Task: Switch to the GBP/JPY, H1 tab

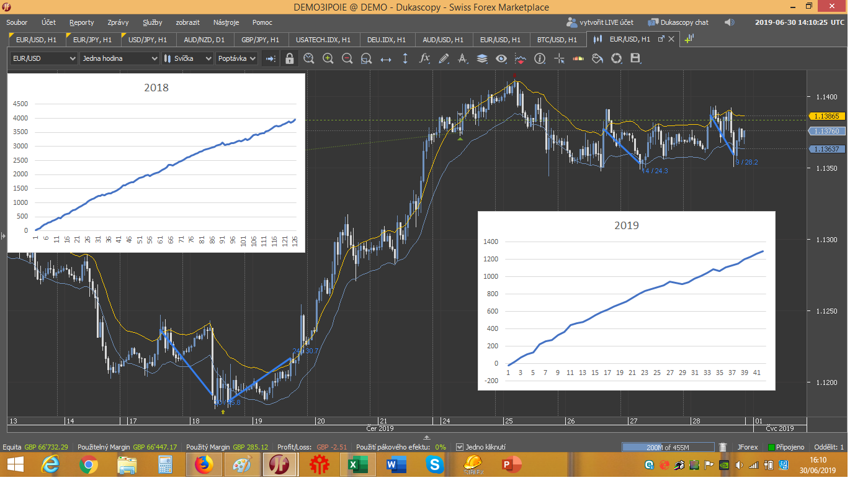Action: [260, 39]
